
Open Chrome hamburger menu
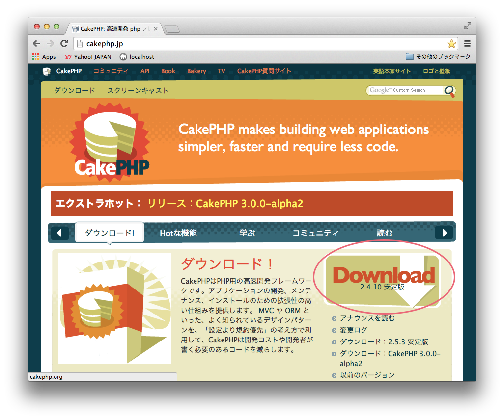tap(467, 43)
